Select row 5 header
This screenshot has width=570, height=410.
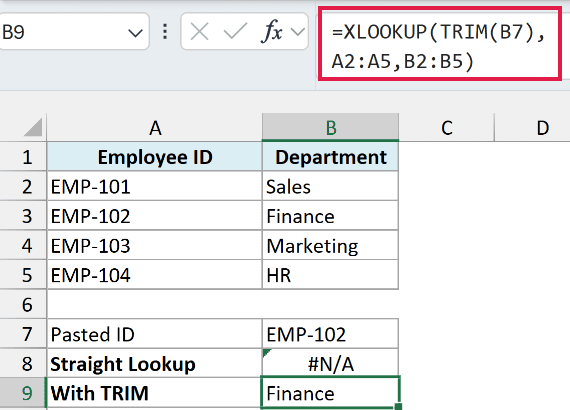point(23,275)
